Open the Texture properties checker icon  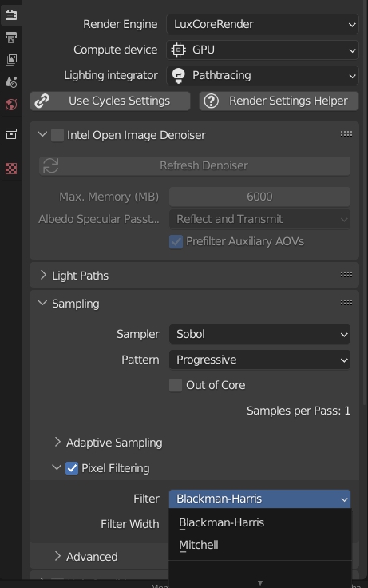coord(11,169)
